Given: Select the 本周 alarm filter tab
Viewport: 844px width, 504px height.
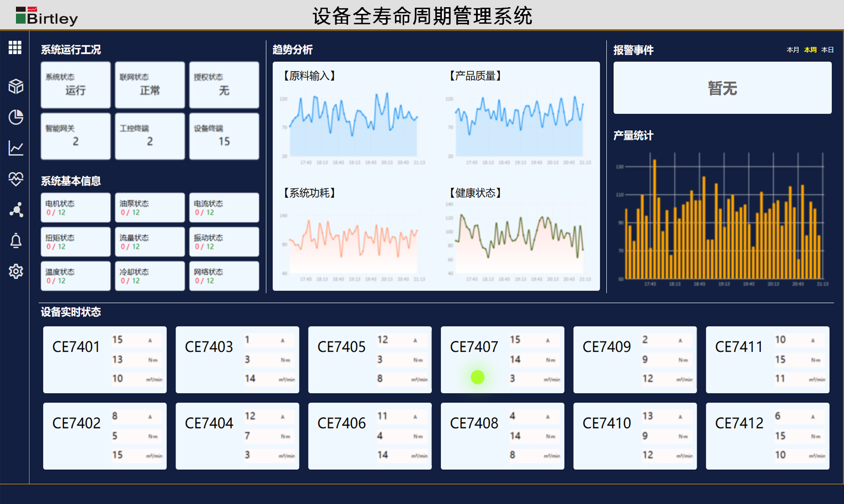Looking at the screenshot, I should [810, 50].
